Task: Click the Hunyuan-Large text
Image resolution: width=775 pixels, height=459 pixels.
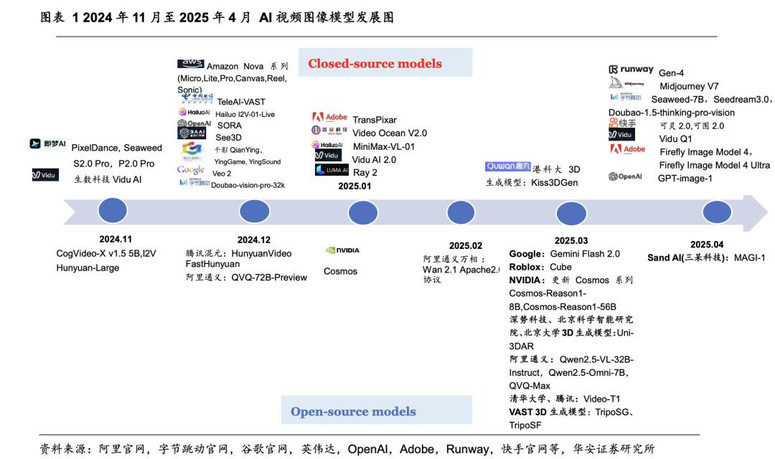Action: 87,268
